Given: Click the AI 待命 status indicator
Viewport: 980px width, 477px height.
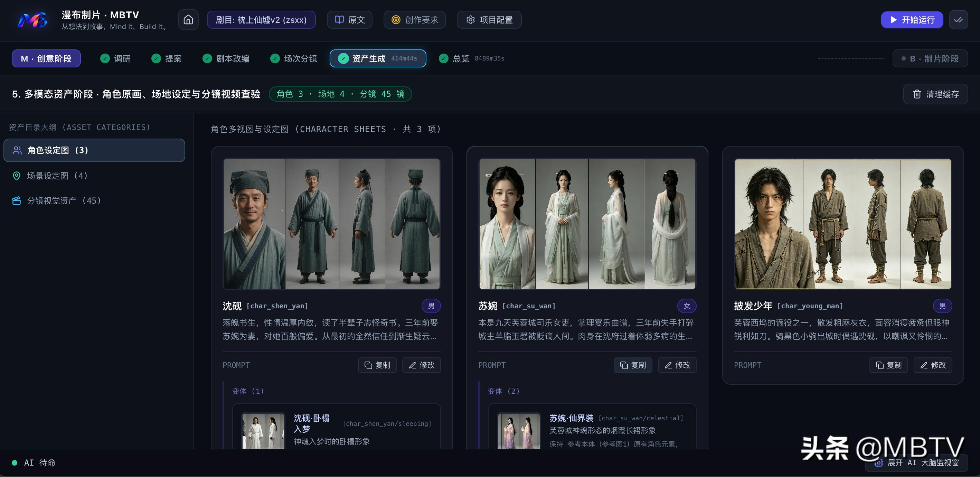Looking at the screenshot, I should click(x=34, y=462).
